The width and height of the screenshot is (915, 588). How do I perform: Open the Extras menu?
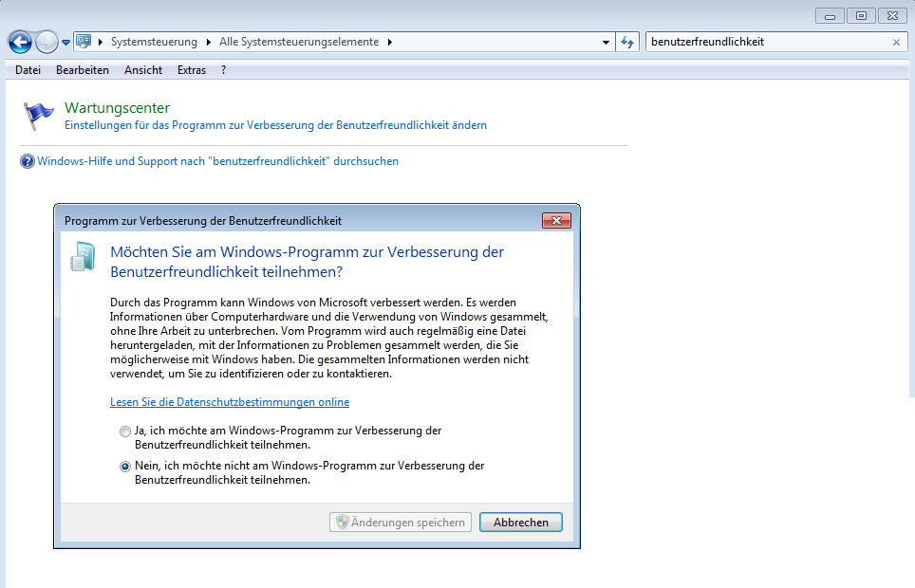tap(191, 70)
